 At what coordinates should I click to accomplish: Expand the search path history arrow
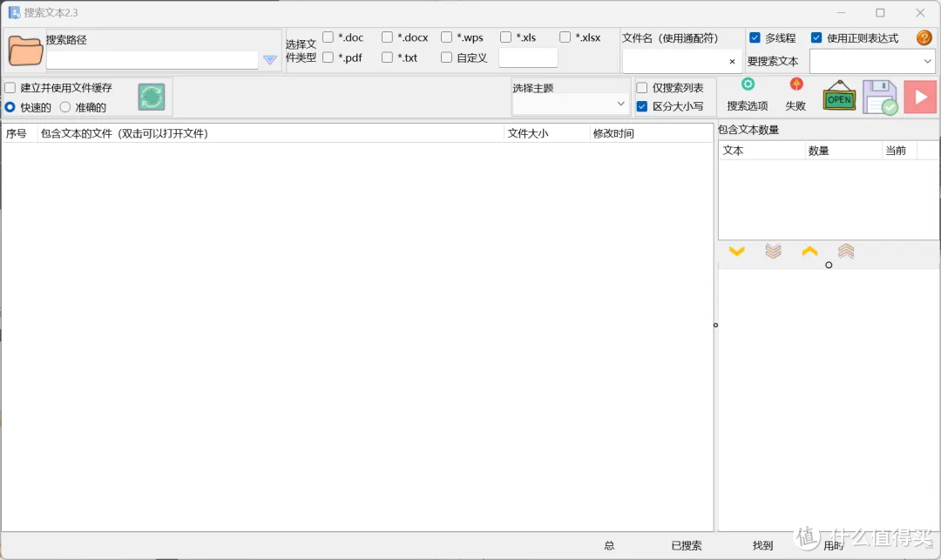pyautogui.click(x=270, y=60)
